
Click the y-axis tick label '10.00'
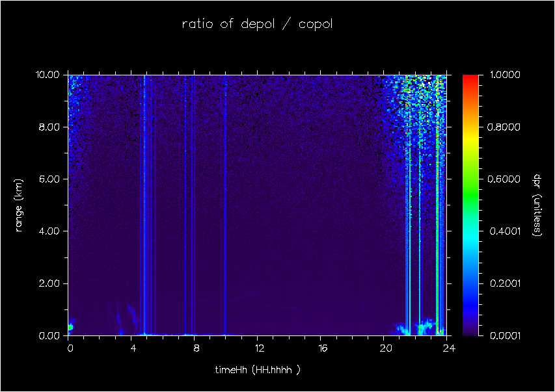(47, 75)
